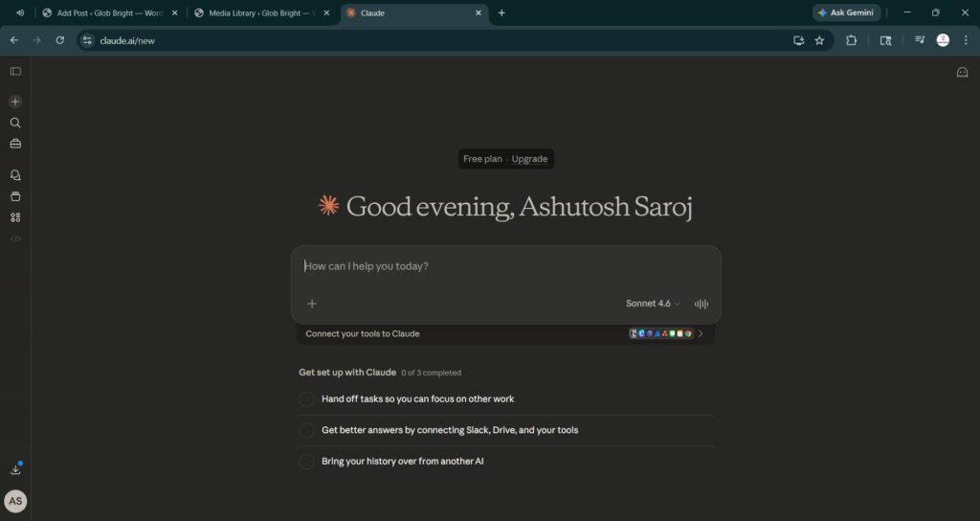Screen dimensions: 980x521
Task: Click the briefcase icon in left sidebar
Action: pos(15,144)
